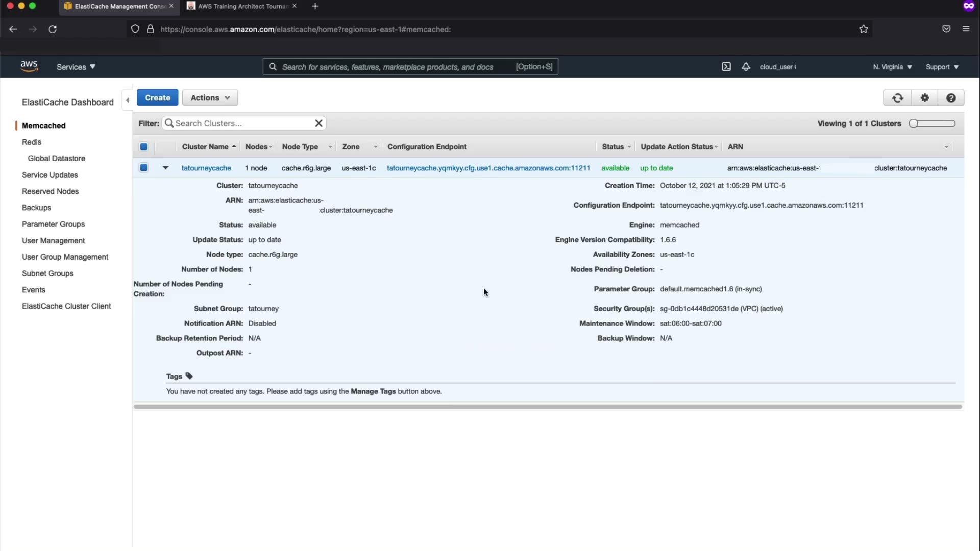Click the help question mark icon

pyautogui.click(x=950, y=98)
